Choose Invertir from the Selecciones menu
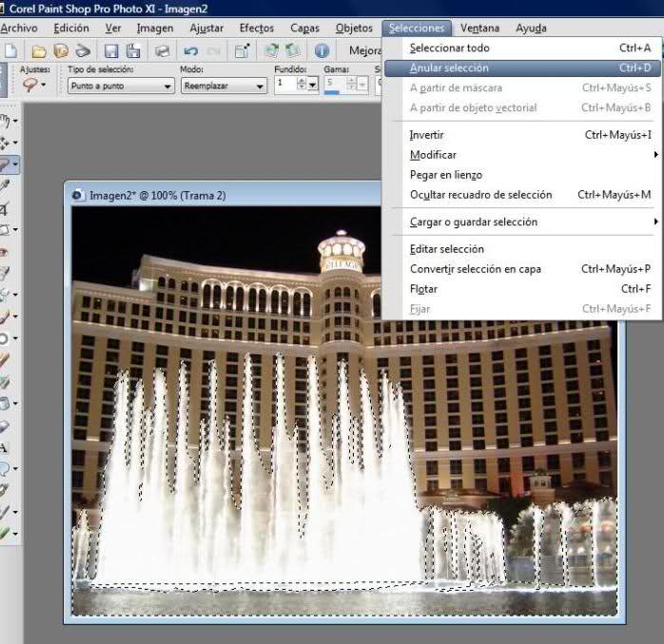Image resolution: width=664 pixels, height=644 pixels. 522,135
